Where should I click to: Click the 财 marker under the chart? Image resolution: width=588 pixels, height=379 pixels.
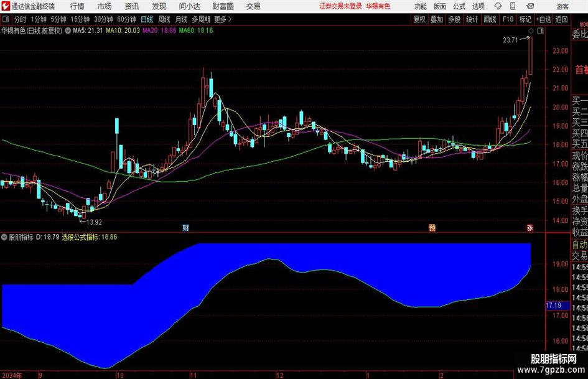185,227
